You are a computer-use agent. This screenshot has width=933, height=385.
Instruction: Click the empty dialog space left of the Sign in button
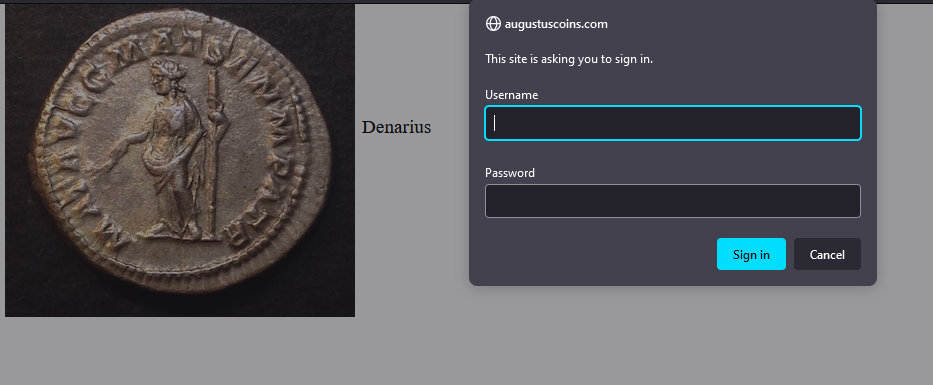coord(600,254)
